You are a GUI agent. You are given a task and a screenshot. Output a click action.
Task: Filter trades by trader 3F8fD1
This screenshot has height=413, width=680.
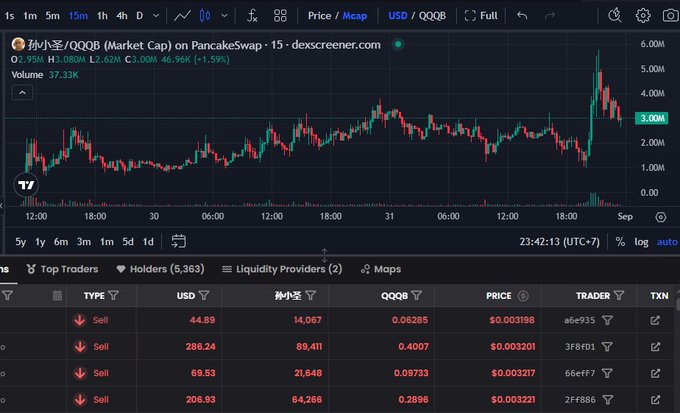[x=607, y=347]
